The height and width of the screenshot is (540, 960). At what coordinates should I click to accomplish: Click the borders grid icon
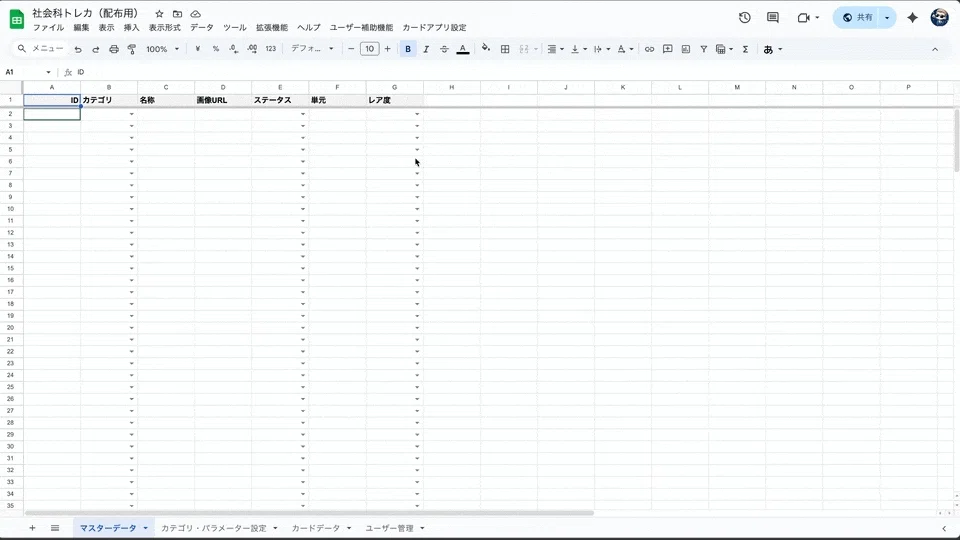point(505,49)
